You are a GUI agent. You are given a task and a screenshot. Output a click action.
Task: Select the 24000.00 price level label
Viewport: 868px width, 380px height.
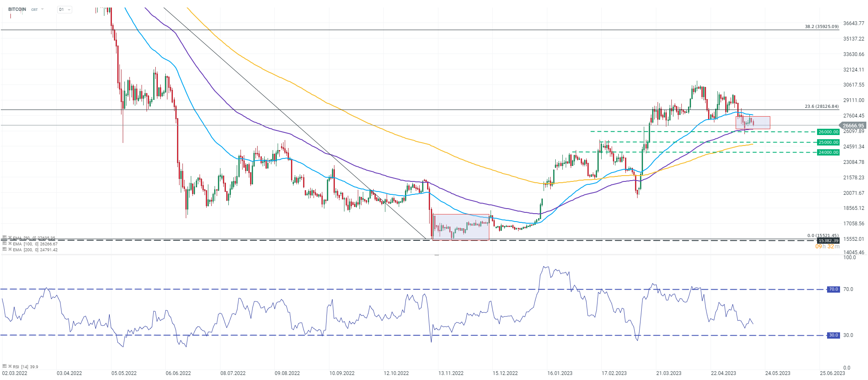coord(828,152)
